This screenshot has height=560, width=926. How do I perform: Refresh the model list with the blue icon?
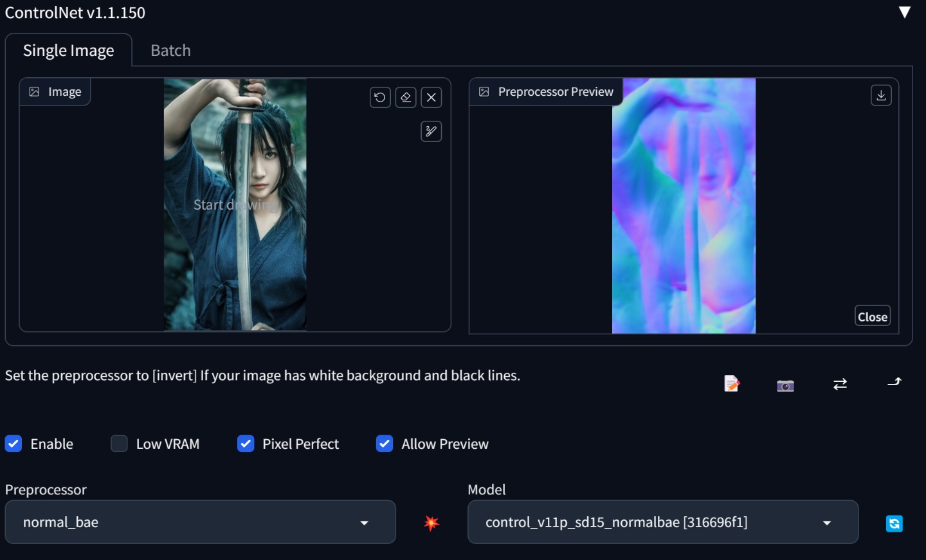point(894,523)
